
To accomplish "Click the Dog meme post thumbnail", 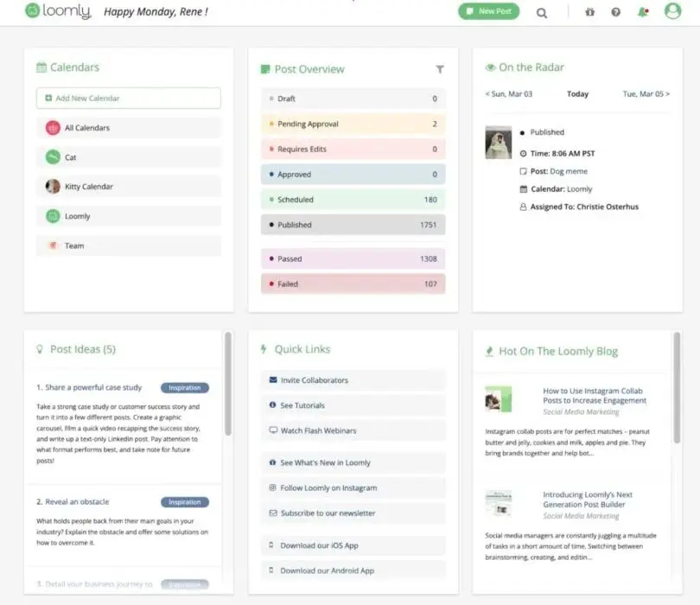I will pyautogui.click(x=498, y=143).
